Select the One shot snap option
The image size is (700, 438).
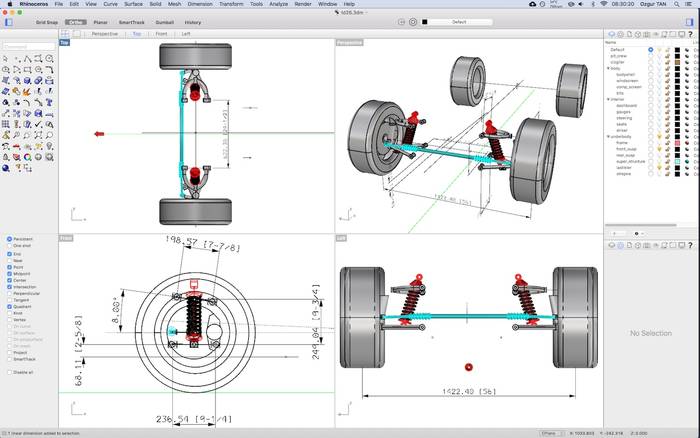(x=9, y=246)
